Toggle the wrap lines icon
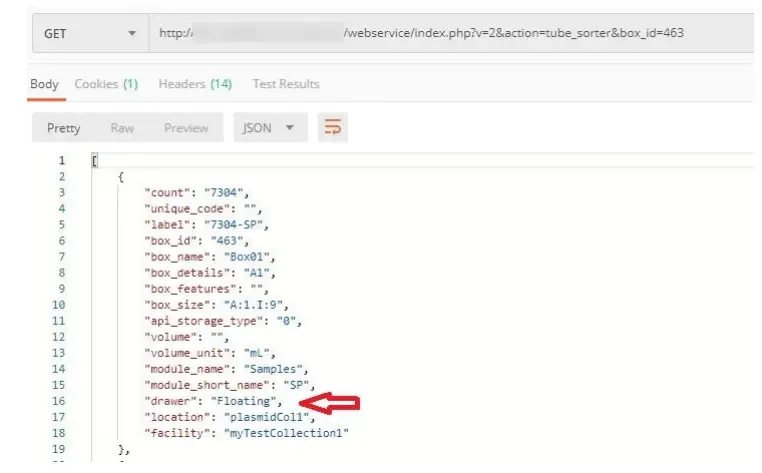Screen dimensions: 762x473 (333, 127)
